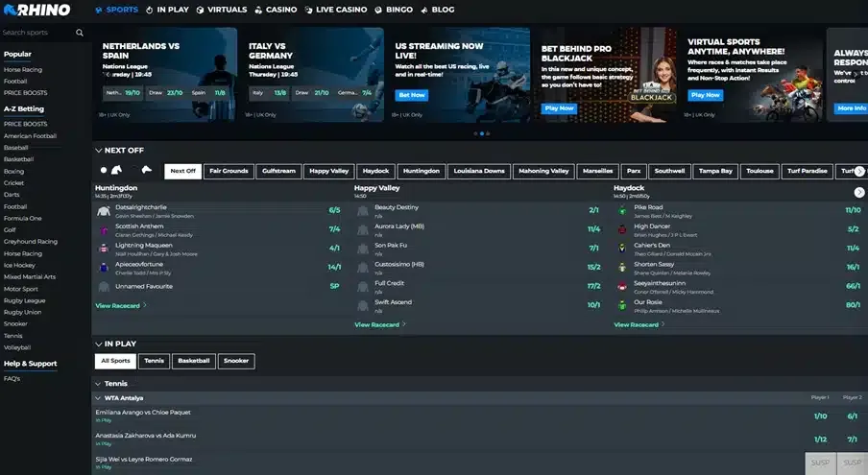The width and height of the screenshot is (868, 475).
Task: Click the Aurora Lady silks icon
Action: click(x=363, y=230)
